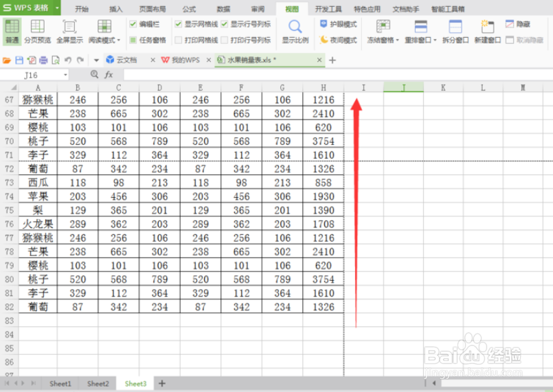Screen dimensions: 553x392
Task: Select cell H73 showing 858
Action: pyautogui.click(x=323, y=183)
